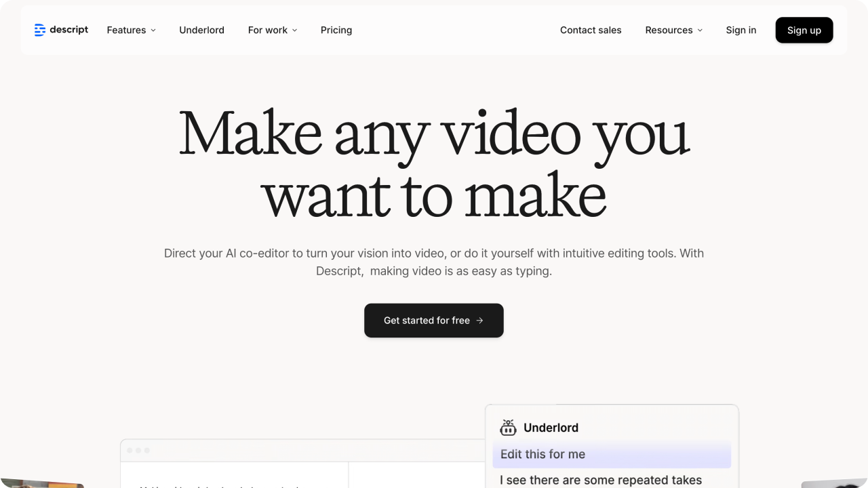Click the 'I see there are some repeated takes' text
The height and width of the screenshot is (488, 868).
tap(601, 481)
